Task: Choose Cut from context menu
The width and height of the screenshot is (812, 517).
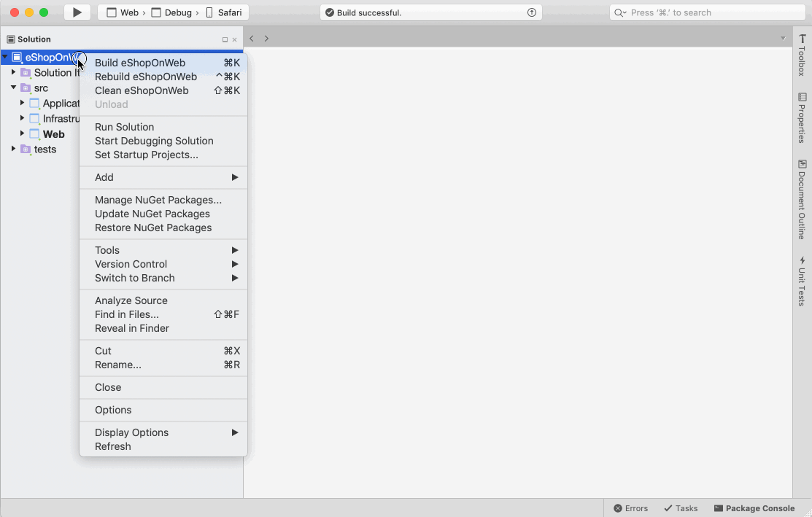Action: pos(163,351)
